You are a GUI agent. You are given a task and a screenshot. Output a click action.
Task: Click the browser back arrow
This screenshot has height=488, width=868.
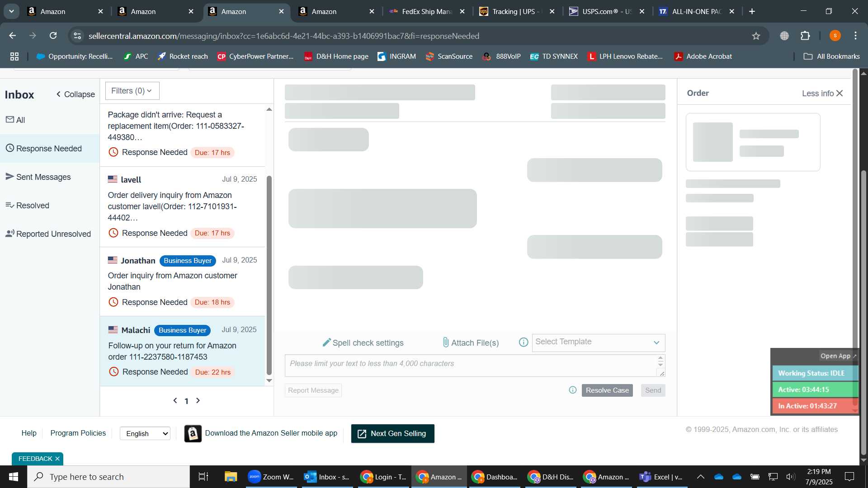(x=13, y=36)
